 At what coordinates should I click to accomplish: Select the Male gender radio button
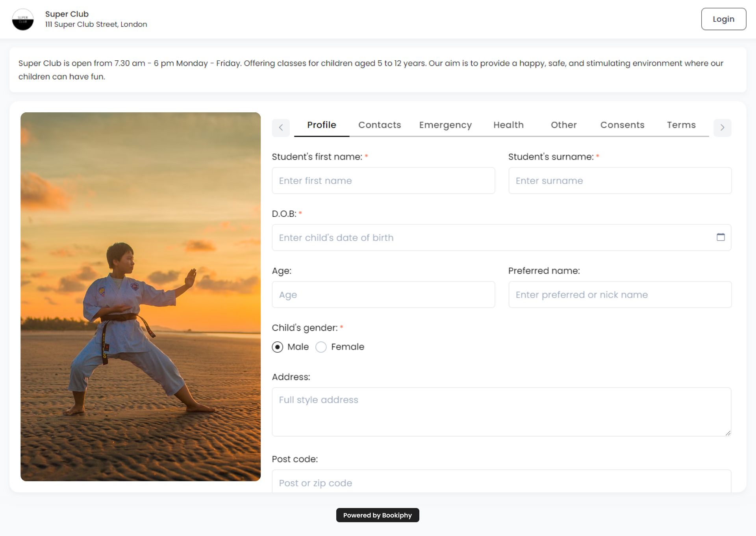point(278,347)
